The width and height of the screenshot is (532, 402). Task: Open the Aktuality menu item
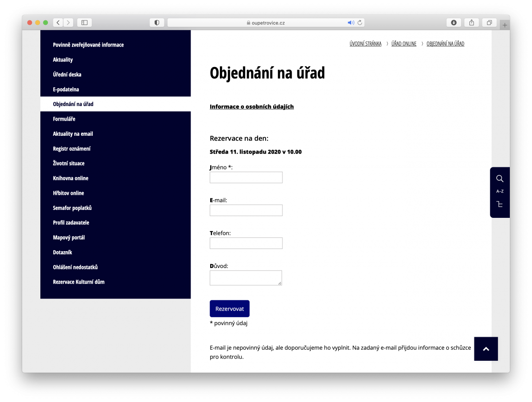point(62,59)
